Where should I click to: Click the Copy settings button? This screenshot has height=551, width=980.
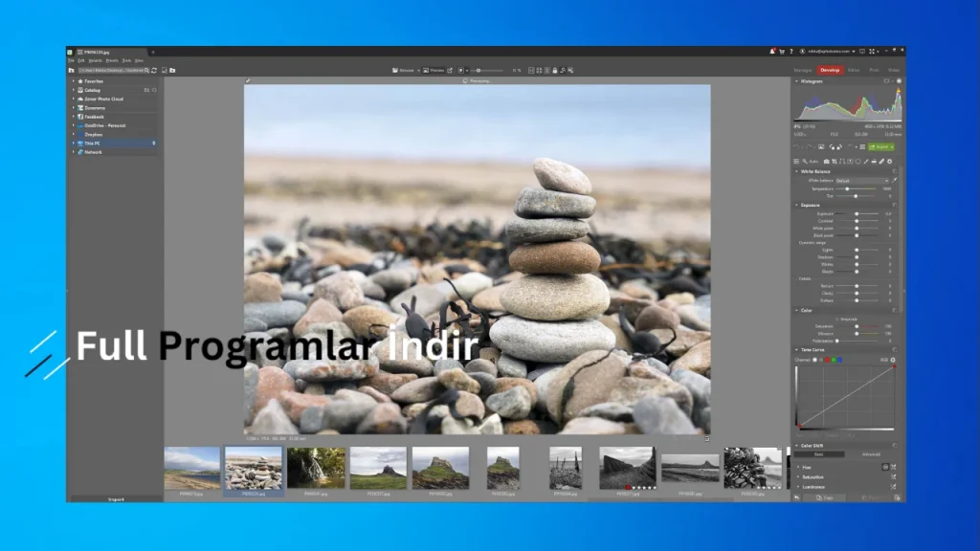tap(824, 497)
